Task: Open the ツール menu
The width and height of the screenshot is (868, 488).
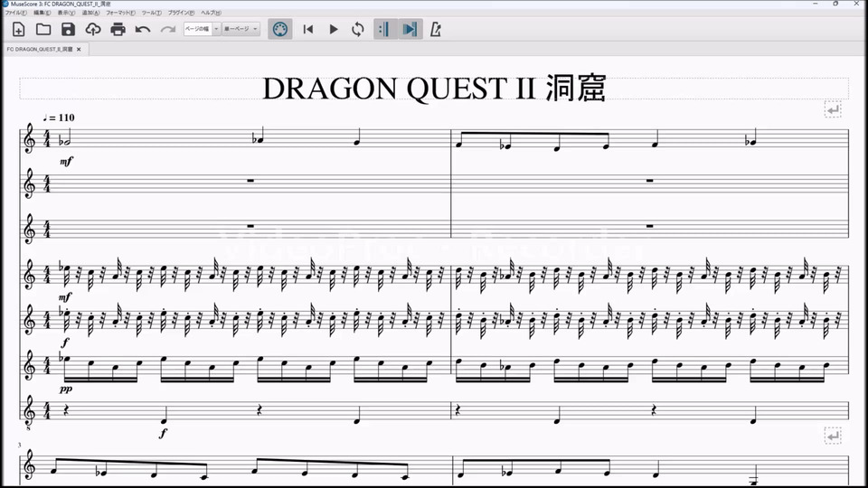Action: tap(152, 13)
